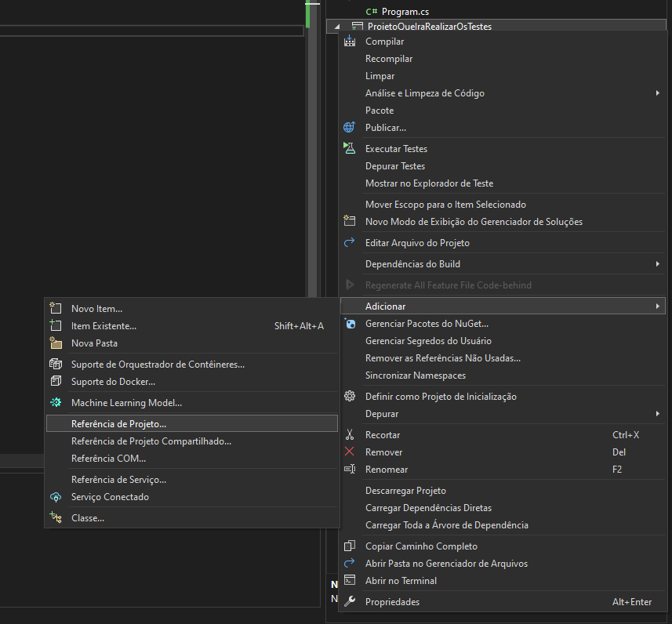The image size is (672, 624).
Task: Click the Executar Testes flask icon
Action: tap(349, 148)
